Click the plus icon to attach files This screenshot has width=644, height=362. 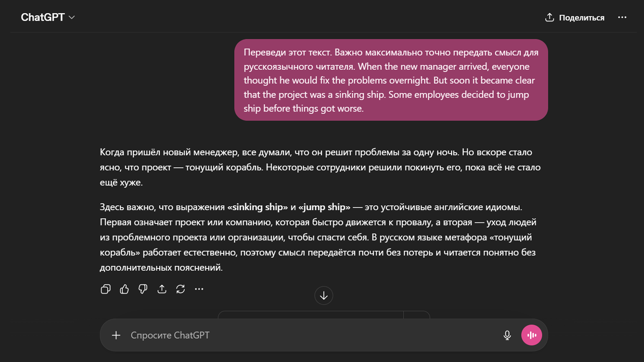click(116, 335)
